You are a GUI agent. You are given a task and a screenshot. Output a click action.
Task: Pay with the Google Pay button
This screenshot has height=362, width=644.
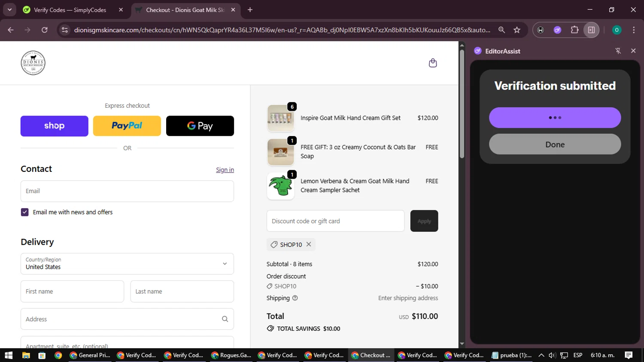pyautogui.click(x=200, y=126)
